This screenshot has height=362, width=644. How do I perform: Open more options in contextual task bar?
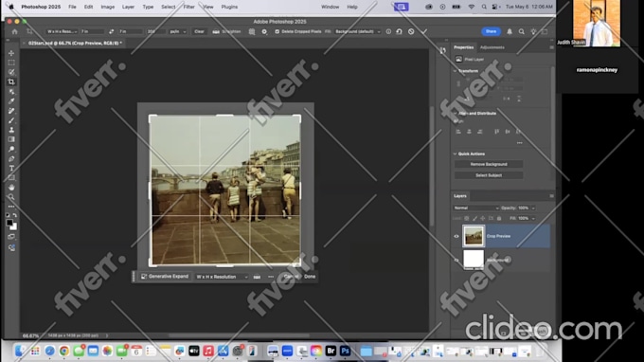click(271, 277)
